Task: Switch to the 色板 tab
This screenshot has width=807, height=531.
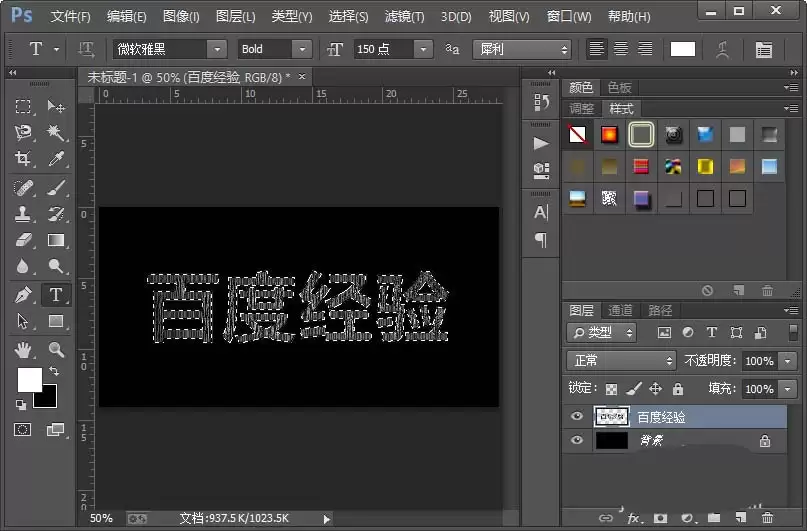Action: pyautogui.click(x=620, y=87)
